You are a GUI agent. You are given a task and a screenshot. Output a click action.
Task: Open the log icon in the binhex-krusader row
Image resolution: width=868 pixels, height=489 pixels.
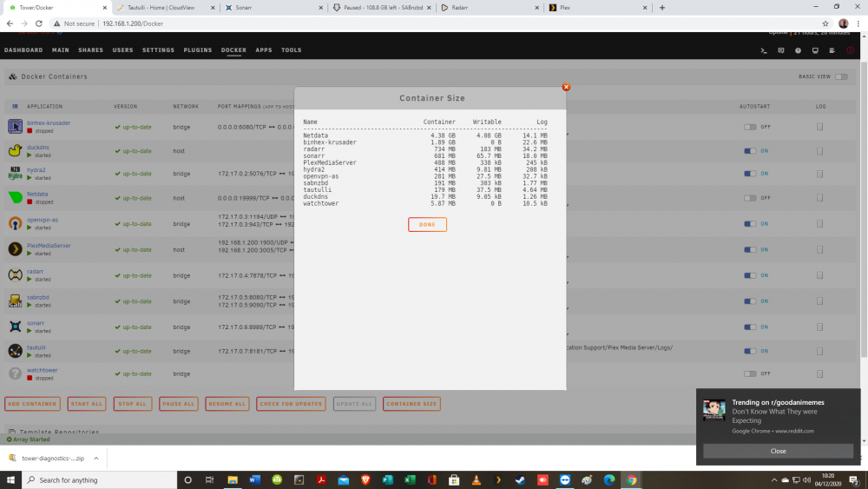click(820, 127)
